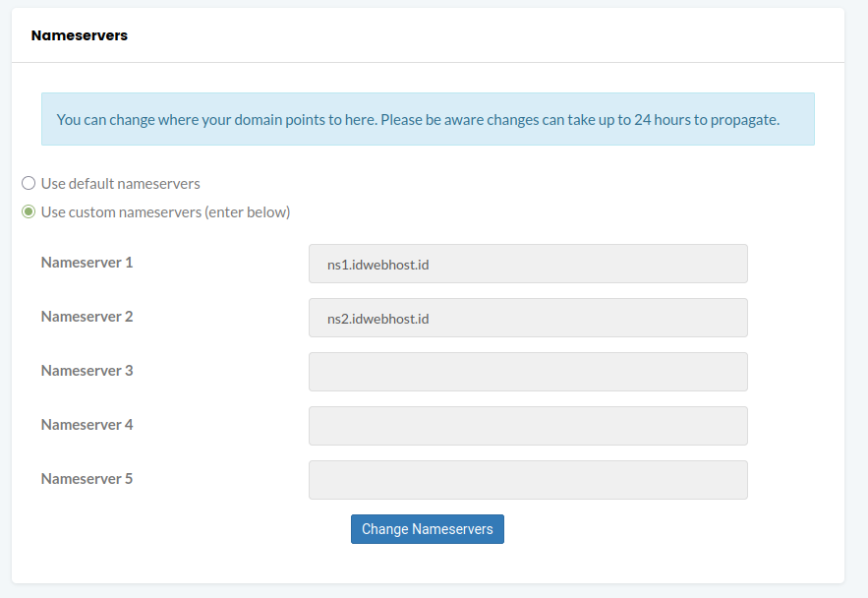This screenshot has height=598, width=868.
Task: Focus the empty Nameserver 3 field
Action: pyautogui.click(x=528, y=372)
